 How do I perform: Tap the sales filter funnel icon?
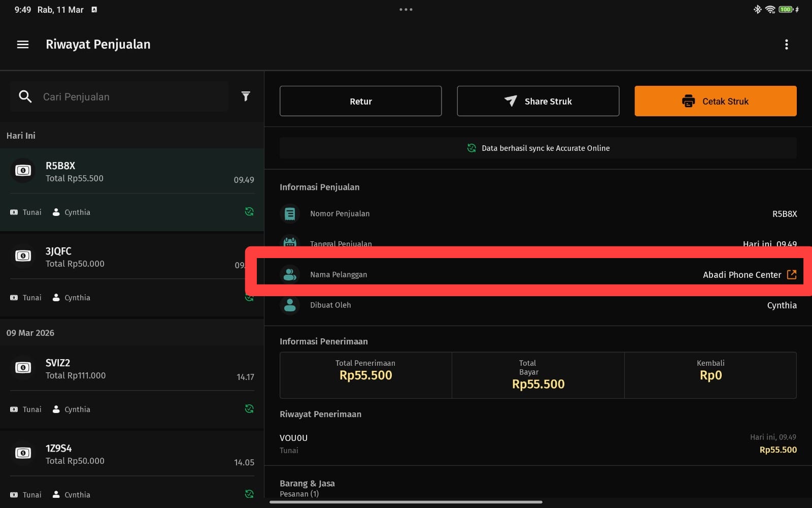click(x=246, y=97)
